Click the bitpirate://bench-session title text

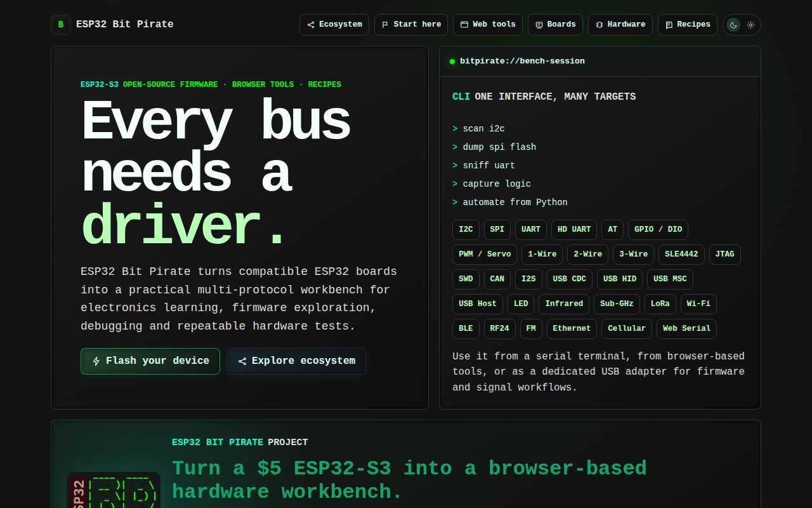tap(522, 61)
